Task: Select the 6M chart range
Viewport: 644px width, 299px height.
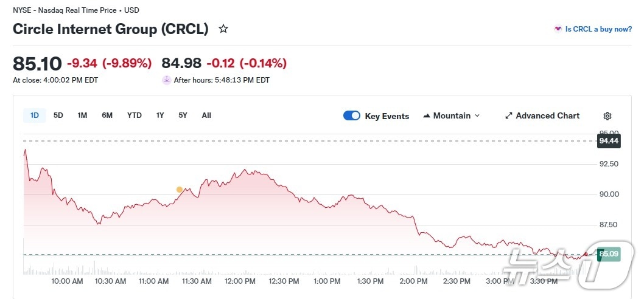Action: coord(107,115)
